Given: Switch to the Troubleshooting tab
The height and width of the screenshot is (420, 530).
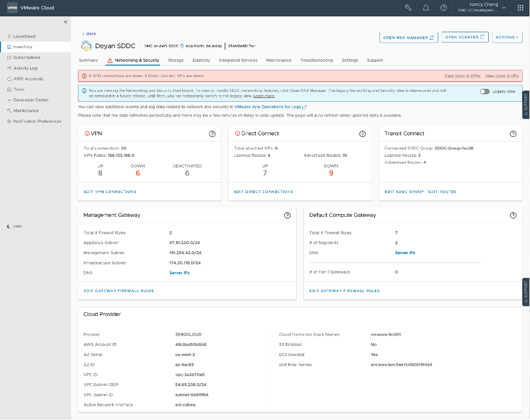Looking at the screenshot, I should [x=317, y=60].
